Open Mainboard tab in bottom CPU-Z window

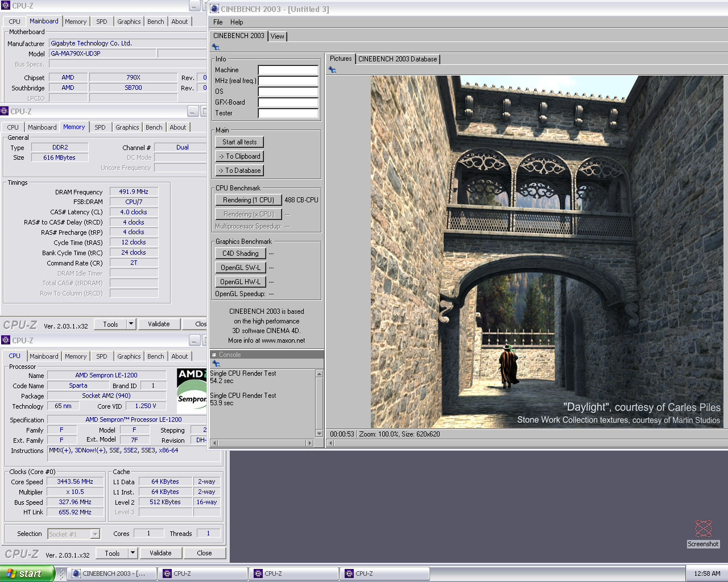pos(44,356)
